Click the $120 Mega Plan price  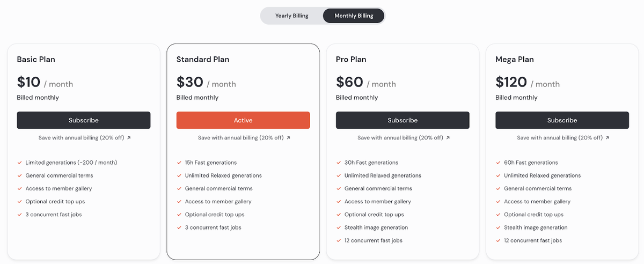pyautogui.click(x=511, y=82)
